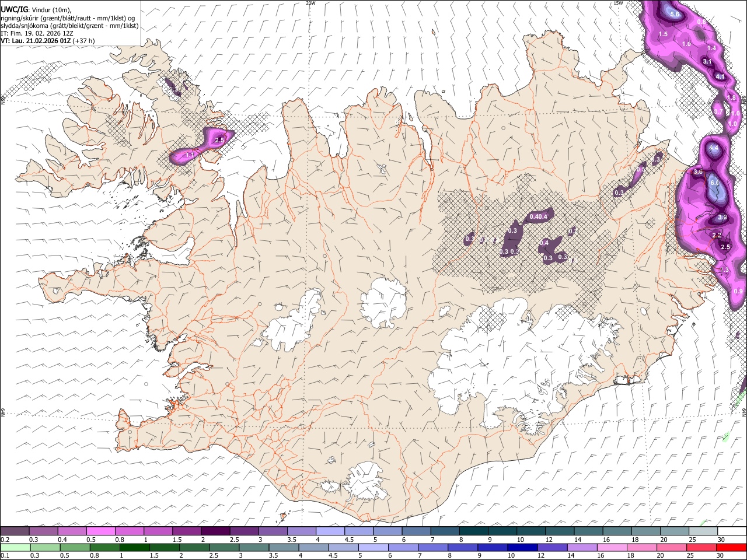Click the light pink swatch between 16 and 18

tap(612, 548)
